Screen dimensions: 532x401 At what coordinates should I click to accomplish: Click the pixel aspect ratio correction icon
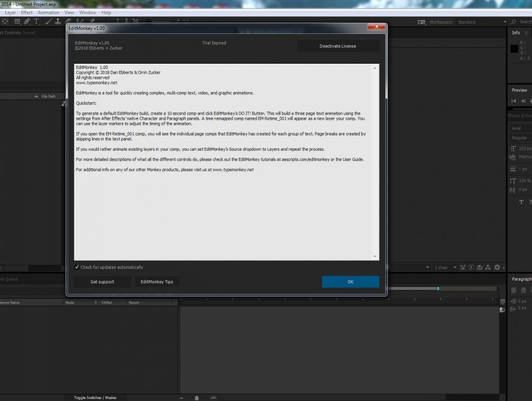click(463, 268)
